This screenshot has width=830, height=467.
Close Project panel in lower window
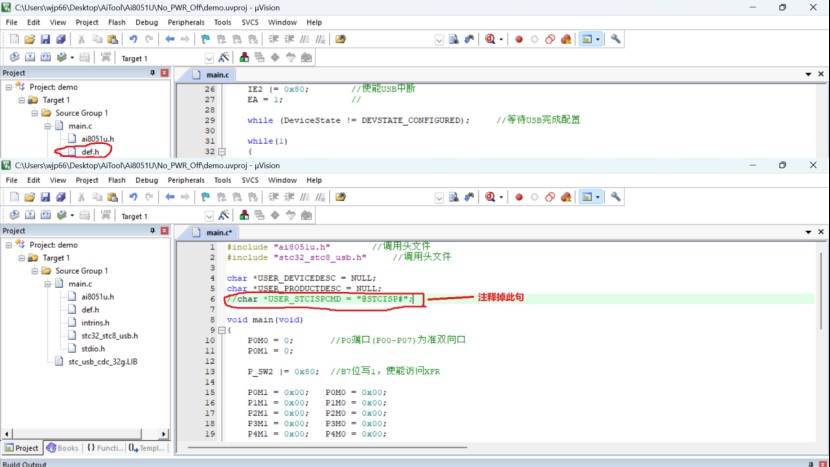[165, 230]
